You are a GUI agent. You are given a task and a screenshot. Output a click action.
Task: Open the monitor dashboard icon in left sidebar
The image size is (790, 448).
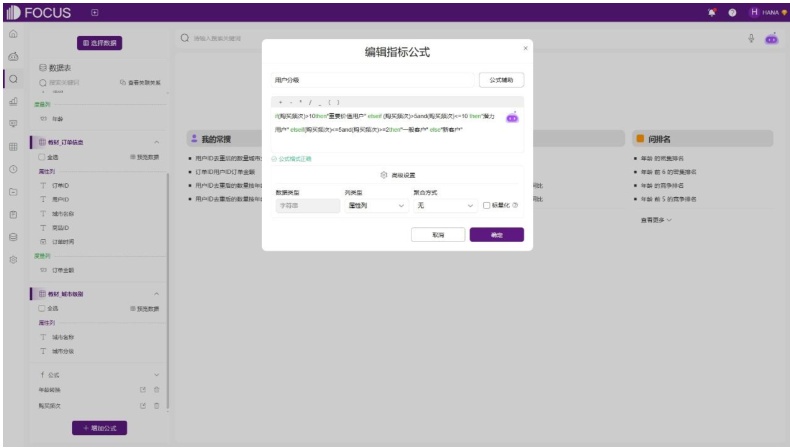click(13, 124)
